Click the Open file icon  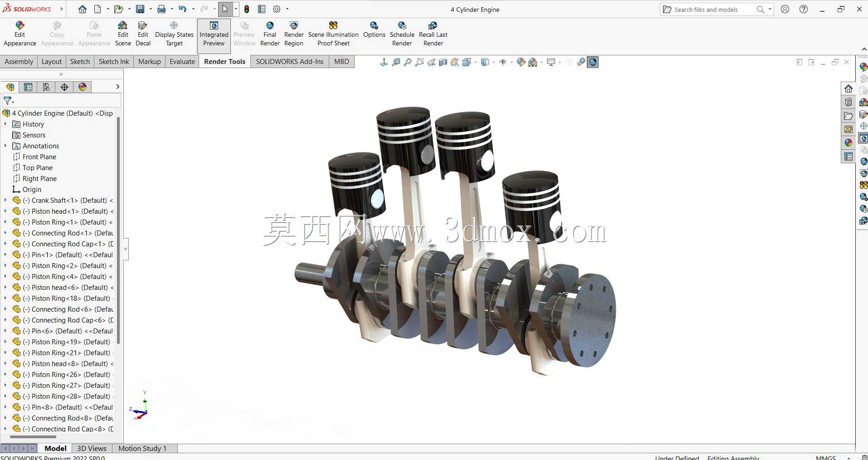118,9
